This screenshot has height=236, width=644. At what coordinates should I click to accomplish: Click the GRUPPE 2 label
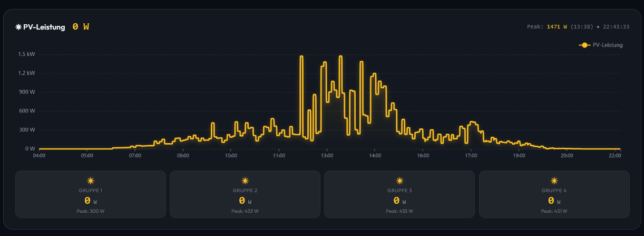pyautogui.click(x=245, y=191)
